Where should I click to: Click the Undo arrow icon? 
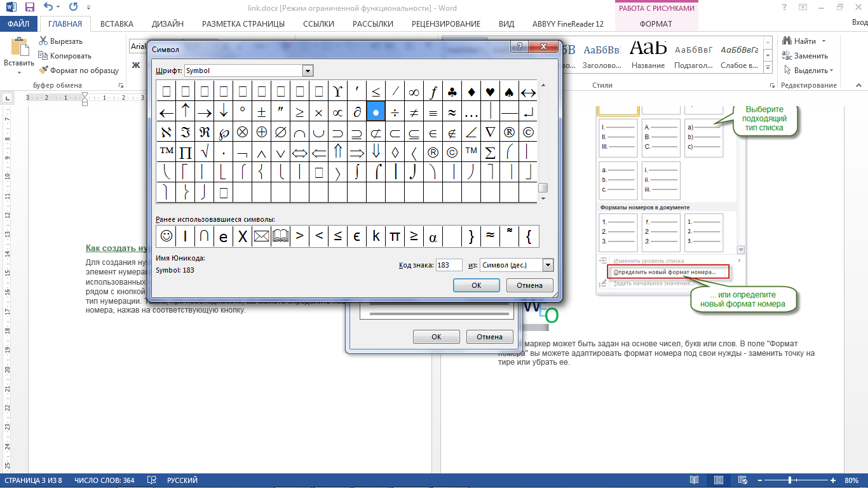[50, 8]
